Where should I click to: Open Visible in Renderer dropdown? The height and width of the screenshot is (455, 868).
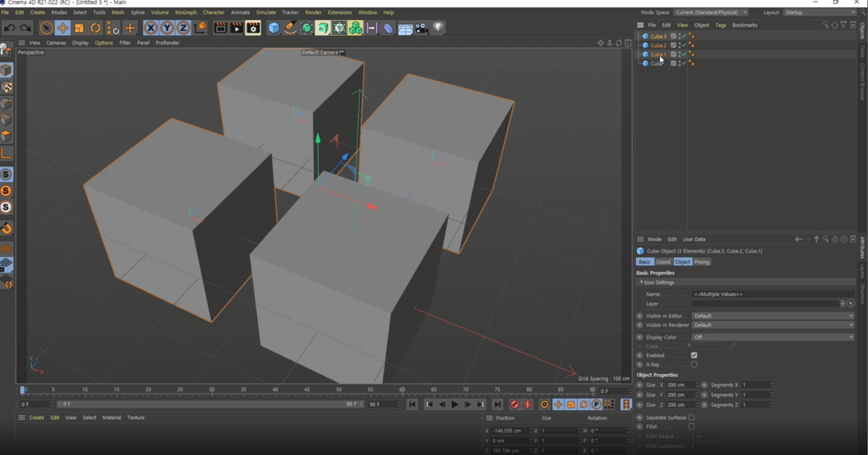[x=773, y=325]
